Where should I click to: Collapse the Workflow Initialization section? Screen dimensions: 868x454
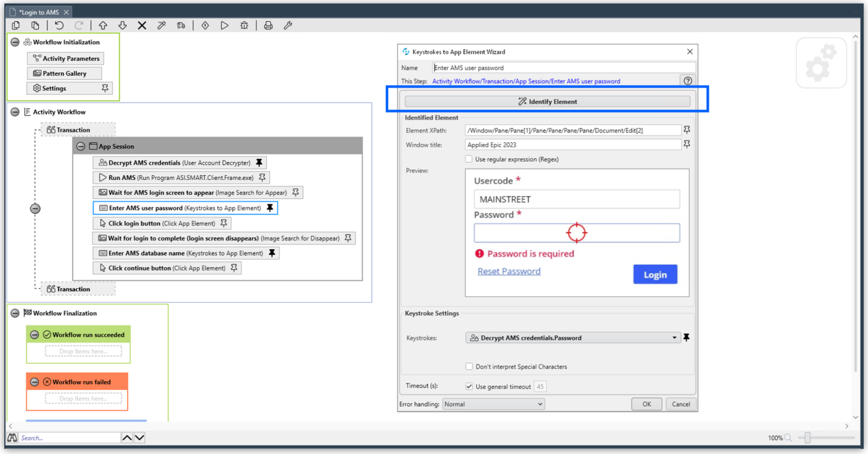coord(14,42)
